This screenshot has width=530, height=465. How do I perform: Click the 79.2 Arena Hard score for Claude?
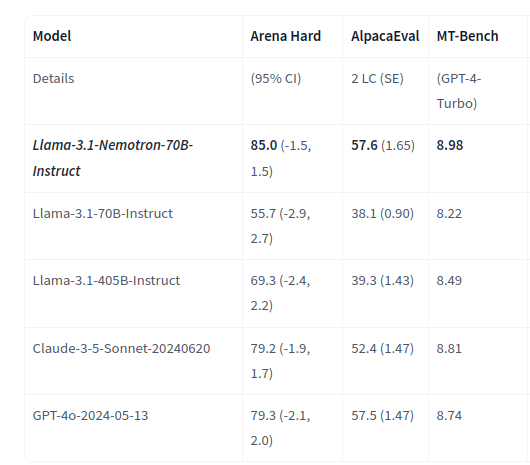263,348
